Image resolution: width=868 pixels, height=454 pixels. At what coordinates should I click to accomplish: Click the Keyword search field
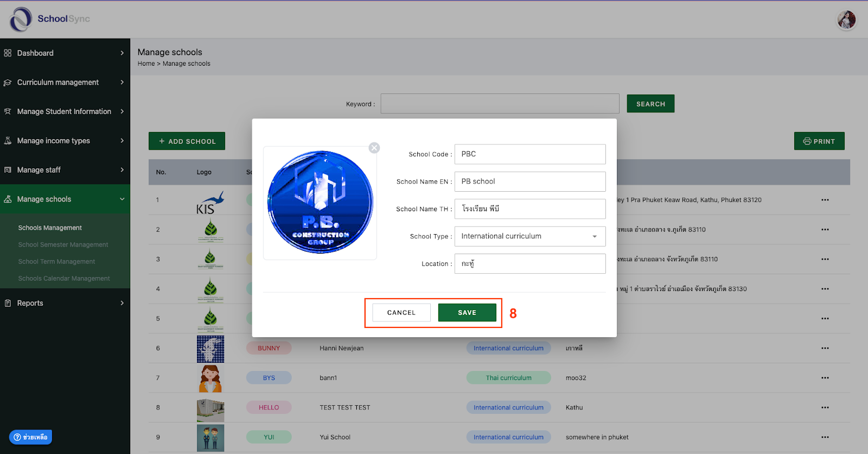tap(500, 104)
